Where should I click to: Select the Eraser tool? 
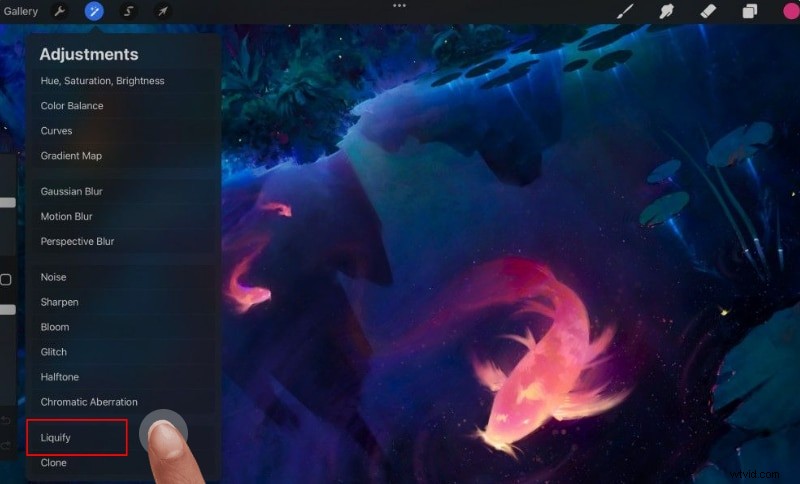tap(708, 11)
